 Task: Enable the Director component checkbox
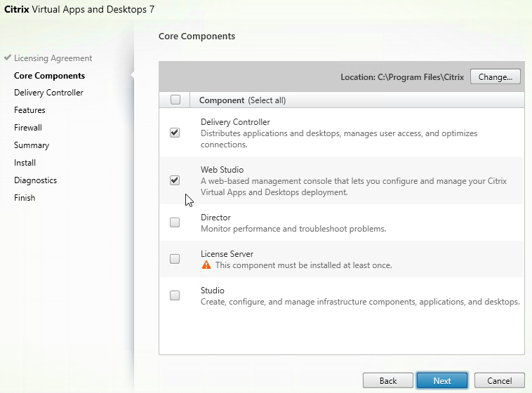[x=175, y=222]
